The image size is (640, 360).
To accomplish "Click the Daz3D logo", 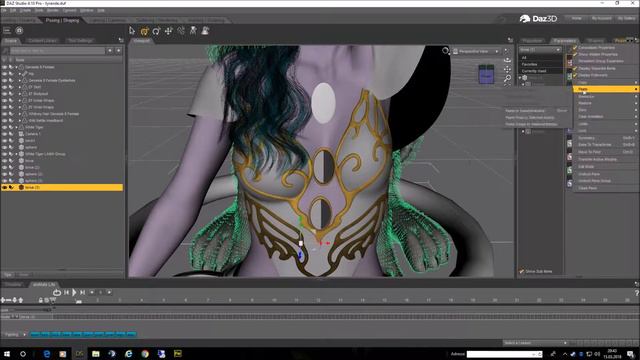I will tap(538, 19).
